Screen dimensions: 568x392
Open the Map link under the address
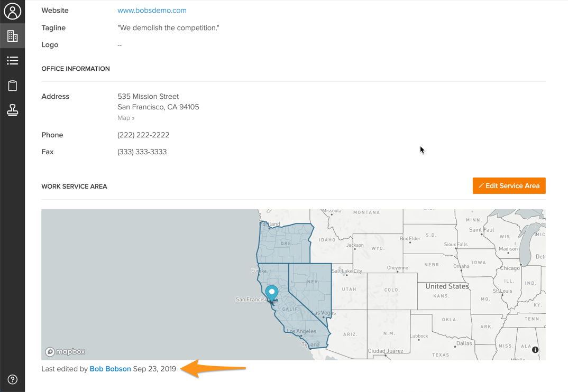click(x=126, y=118)
